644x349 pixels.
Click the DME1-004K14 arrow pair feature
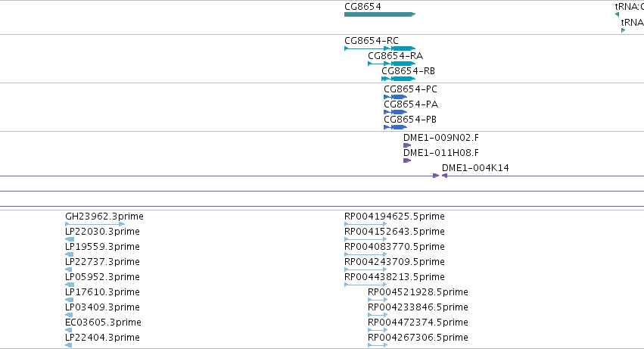click(x=440, y=176)
